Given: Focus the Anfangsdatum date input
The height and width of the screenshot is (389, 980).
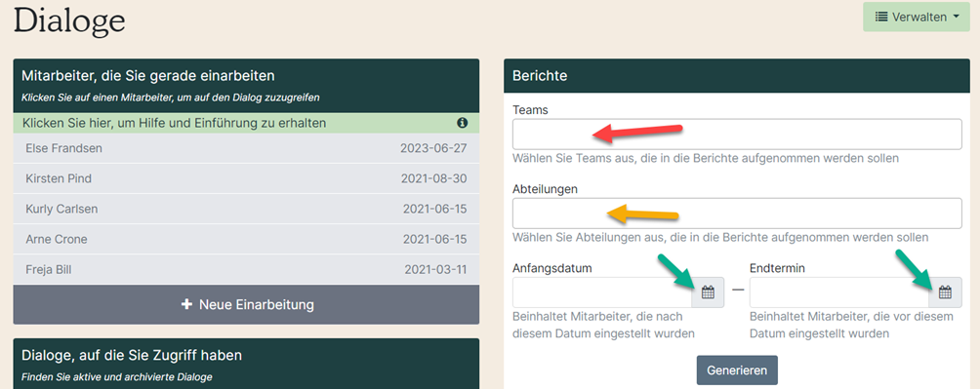Looking at the screenshot, I should coord(602,292).
